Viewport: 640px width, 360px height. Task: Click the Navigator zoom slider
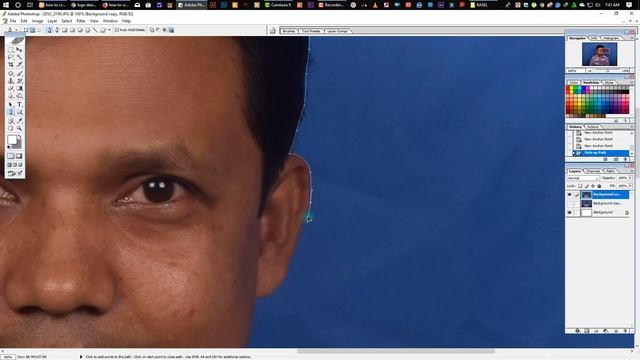608,71
